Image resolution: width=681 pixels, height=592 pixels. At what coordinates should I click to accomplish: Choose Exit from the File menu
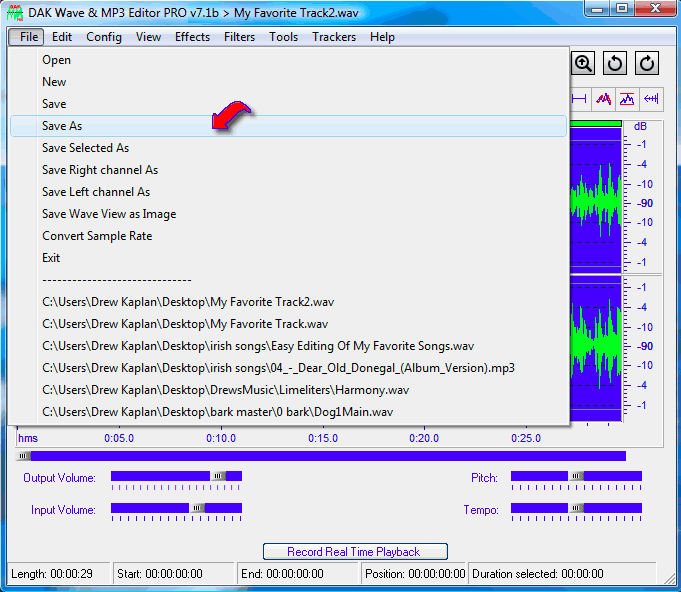coord(288,258)
